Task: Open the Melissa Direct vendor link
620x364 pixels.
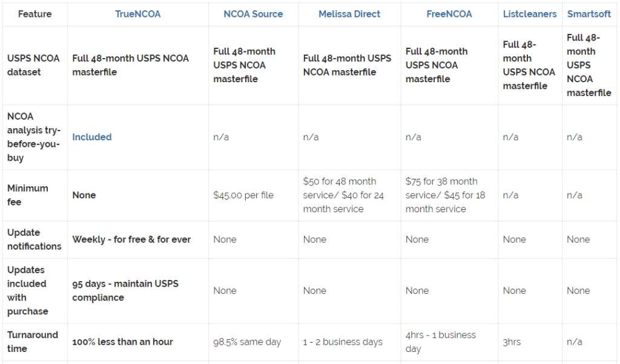Action: pos(349,14)
